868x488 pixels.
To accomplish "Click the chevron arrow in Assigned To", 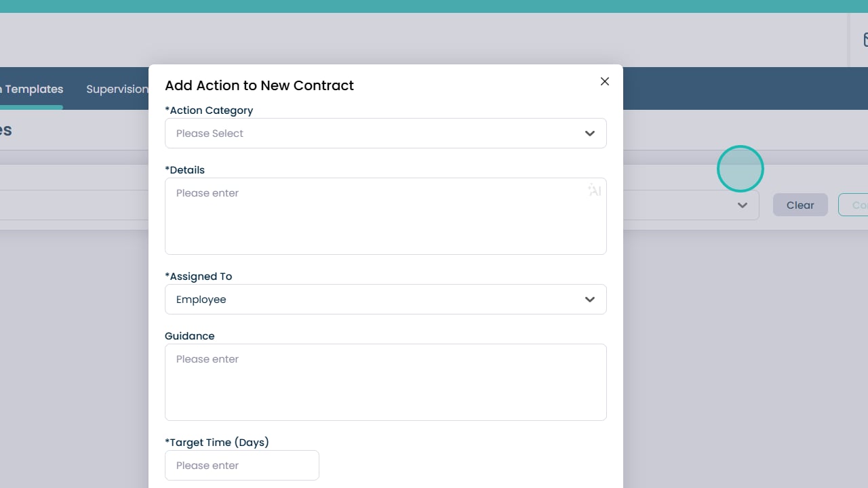I will 590,300.
